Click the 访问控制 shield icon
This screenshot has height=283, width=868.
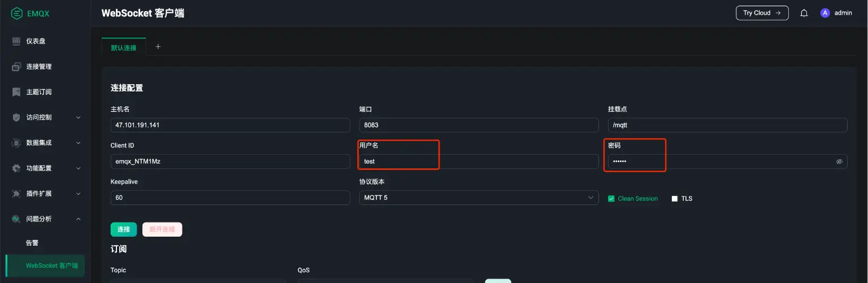[16, 117]
